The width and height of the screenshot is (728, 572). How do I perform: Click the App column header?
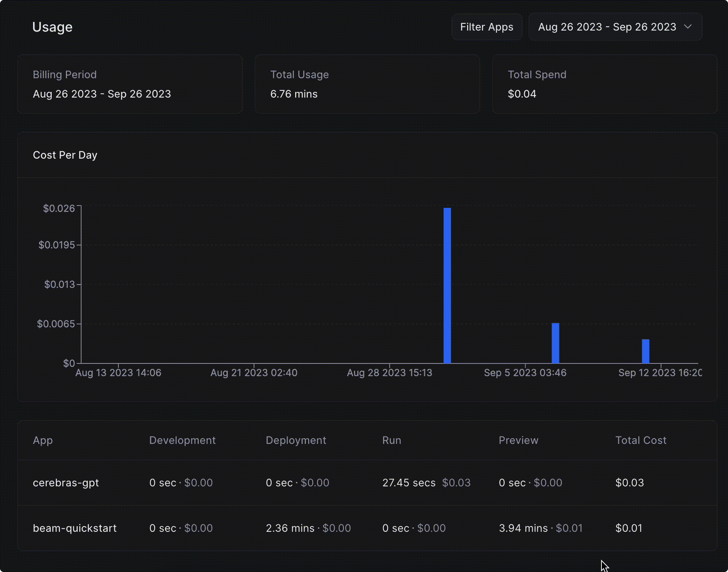(x=43, y=440)
